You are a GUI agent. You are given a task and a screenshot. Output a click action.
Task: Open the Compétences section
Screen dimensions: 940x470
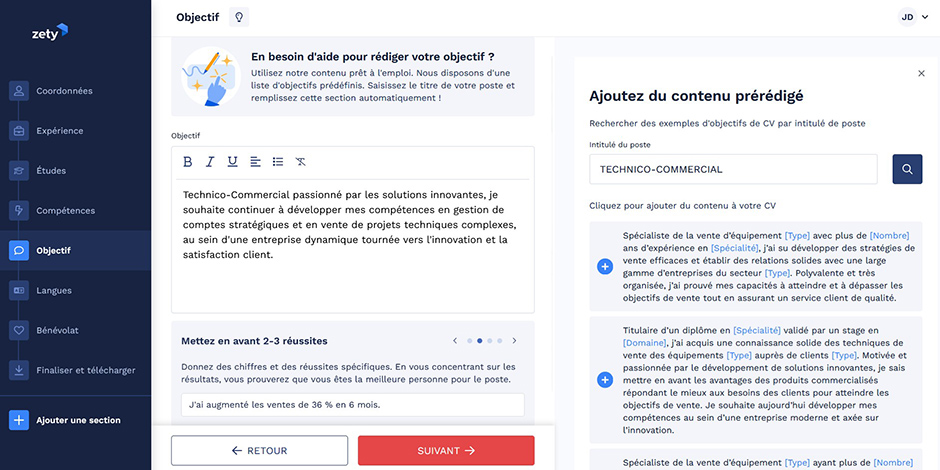tap(65, 211)
